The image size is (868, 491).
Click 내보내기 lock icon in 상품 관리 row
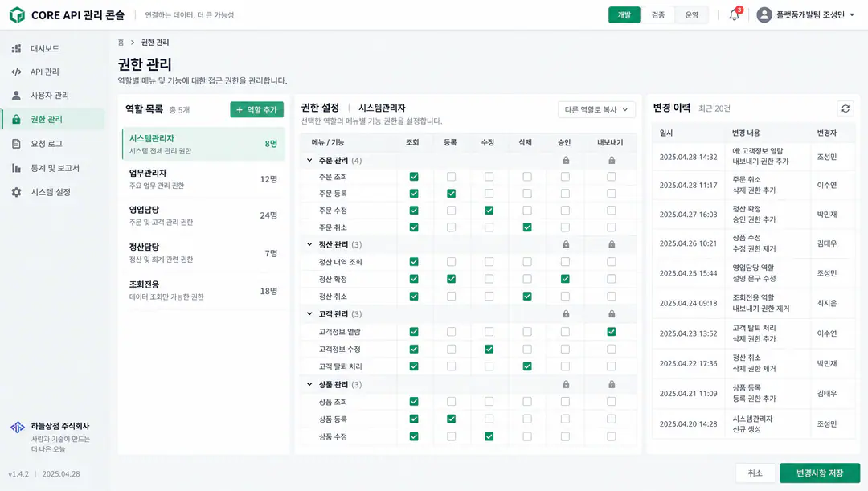coord(612,385)
